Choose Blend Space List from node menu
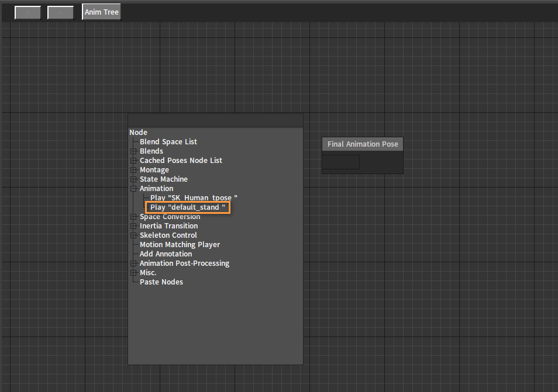 pos(168,141)
